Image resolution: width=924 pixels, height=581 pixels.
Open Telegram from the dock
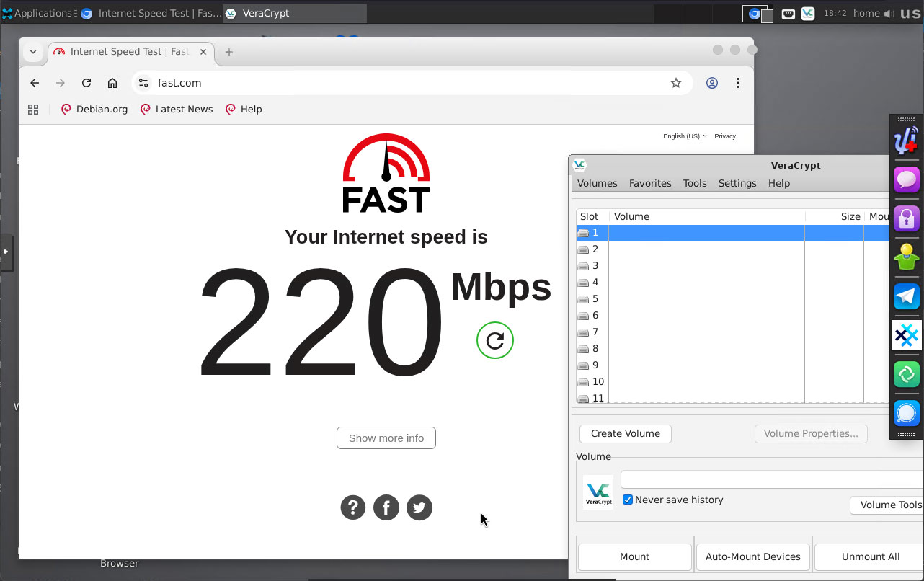[x=907, y=296]
